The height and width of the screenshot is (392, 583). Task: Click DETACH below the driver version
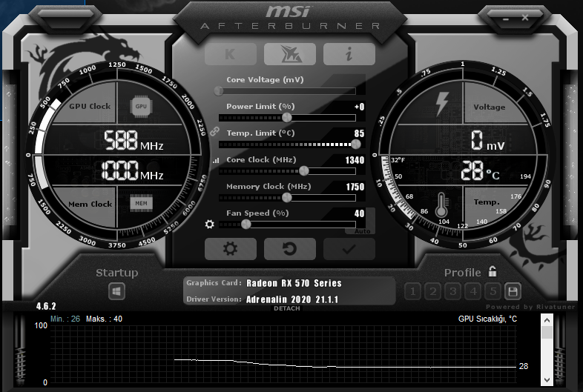pyautogui.click(x=286, y=308)
